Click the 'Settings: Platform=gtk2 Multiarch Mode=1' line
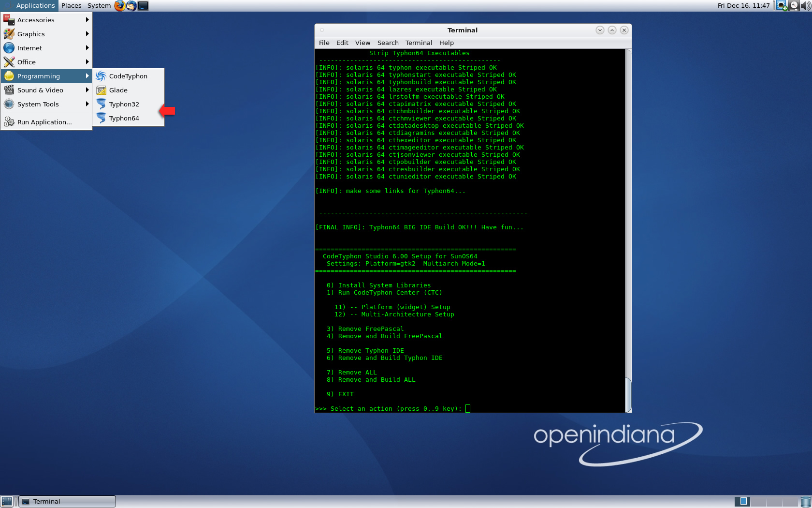This screenshot has width=812, height=508. [x=406, y=264]
